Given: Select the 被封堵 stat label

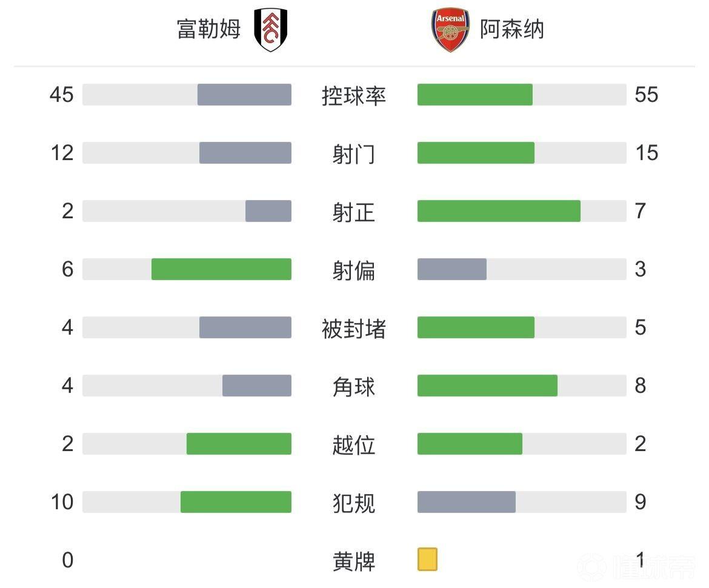Looking at the screenshot, I should 354,329.
